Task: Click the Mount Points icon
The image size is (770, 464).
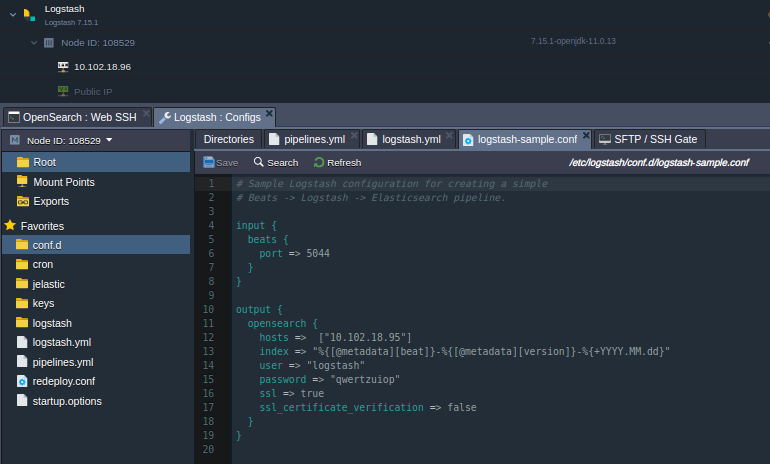Action: 22,182
